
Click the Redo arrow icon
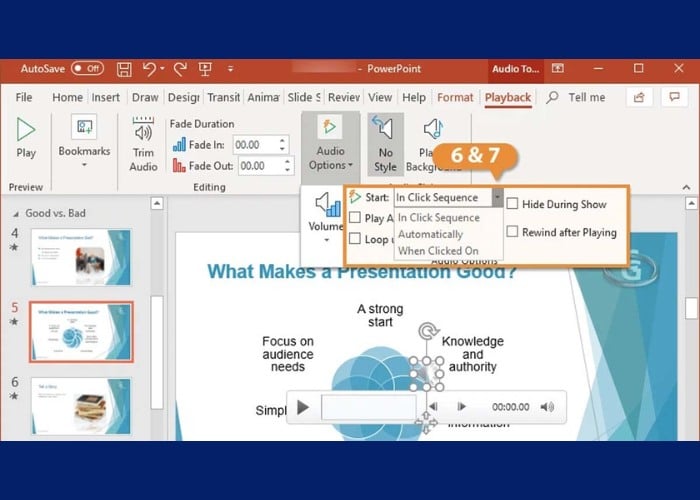180,69
